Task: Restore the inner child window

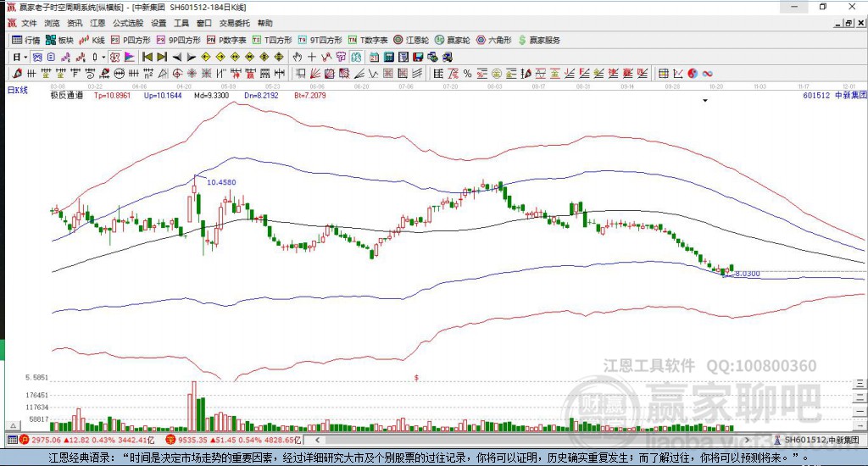Action: (849, 23)
